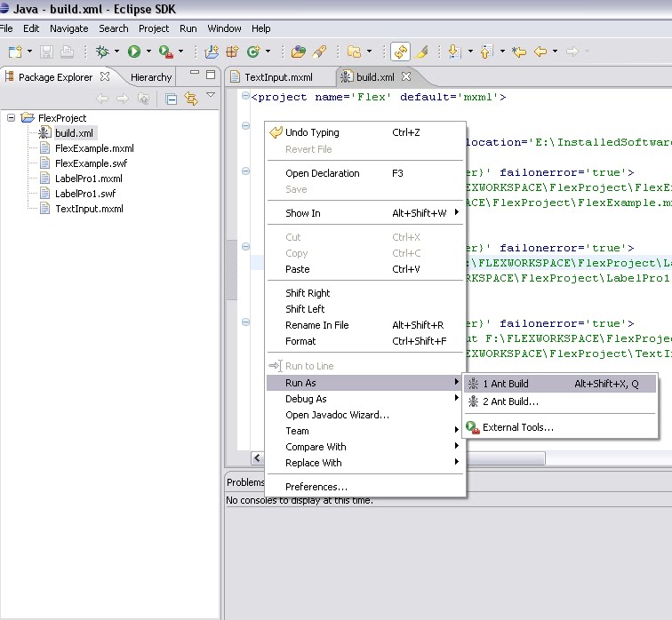The height and width of the screenshot is (620, 672).
Task: Click the Debug bug icon
Action: click(102, 52)
